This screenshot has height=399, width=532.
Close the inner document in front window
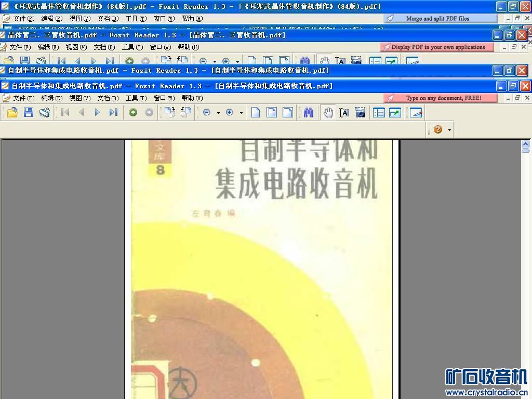point(527,98)
